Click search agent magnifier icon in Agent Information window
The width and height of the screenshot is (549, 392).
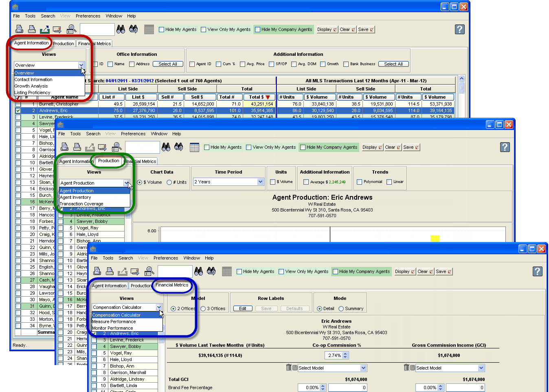pos(71,29)
